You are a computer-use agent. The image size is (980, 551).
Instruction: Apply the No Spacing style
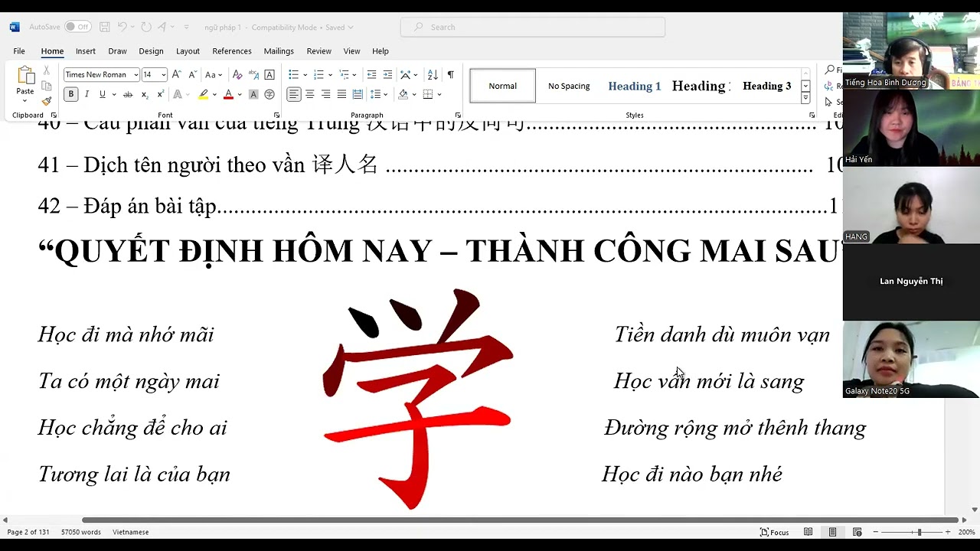[x=569, y=86]
